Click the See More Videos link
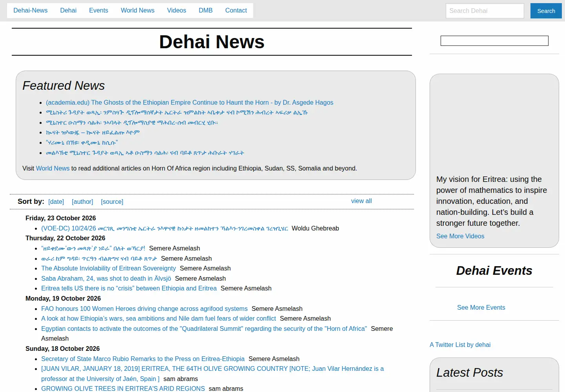The width and height of the screenshot is (565, 392). click(x=460, y=236)
